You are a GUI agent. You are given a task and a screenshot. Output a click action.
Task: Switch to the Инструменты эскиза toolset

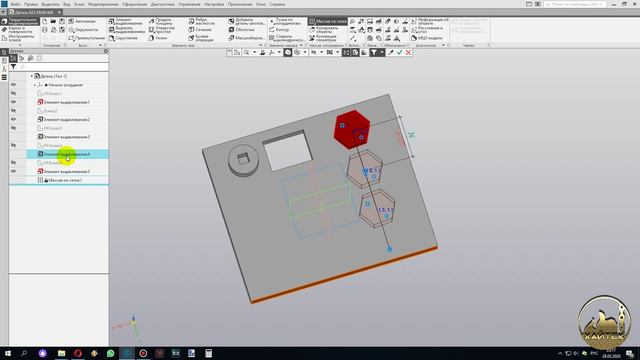pyautogui.click(x=20, y=38)
